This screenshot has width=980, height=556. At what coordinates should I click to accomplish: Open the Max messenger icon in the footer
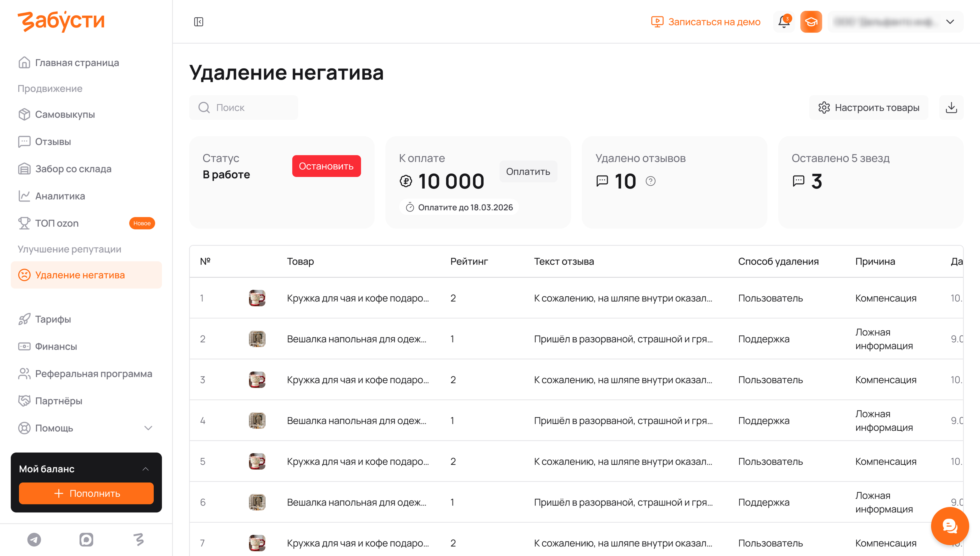tap(86, 539)
